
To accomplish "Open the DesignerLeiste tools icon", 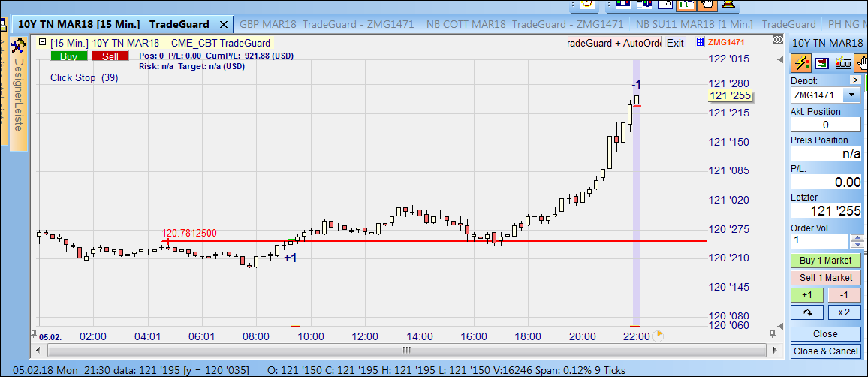I will point(20,47).
